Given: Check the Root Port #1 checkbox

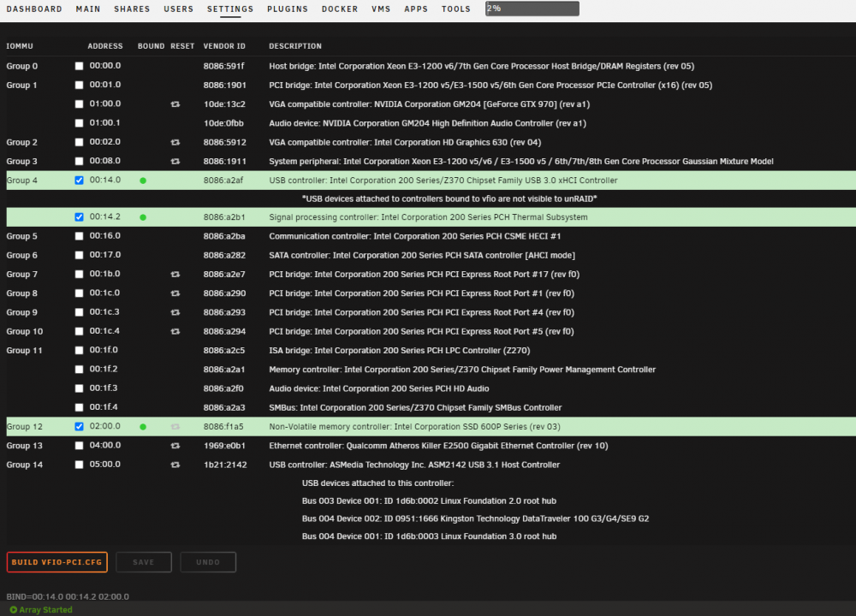Looking at the screenshot, I should pos(79,293).
